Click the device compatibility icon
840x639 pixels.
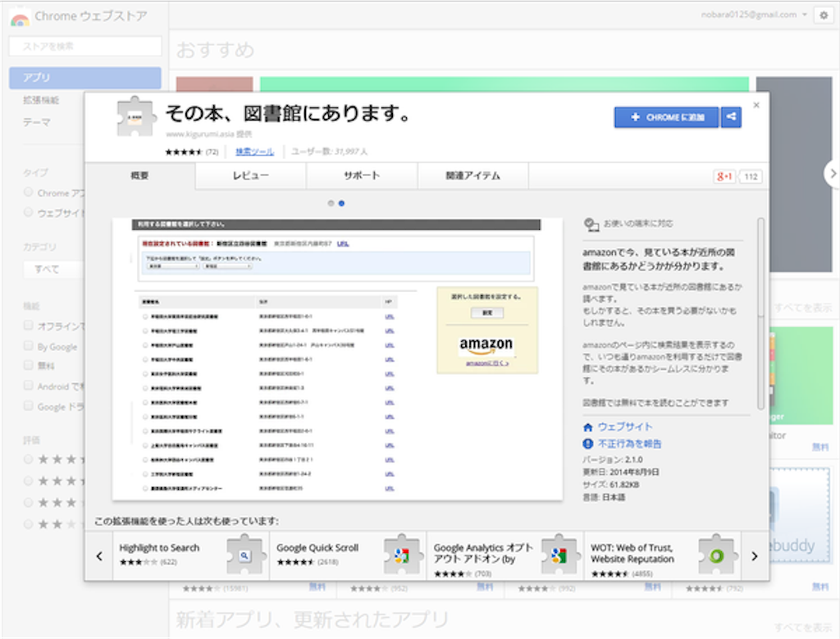(x=591, y=225)
